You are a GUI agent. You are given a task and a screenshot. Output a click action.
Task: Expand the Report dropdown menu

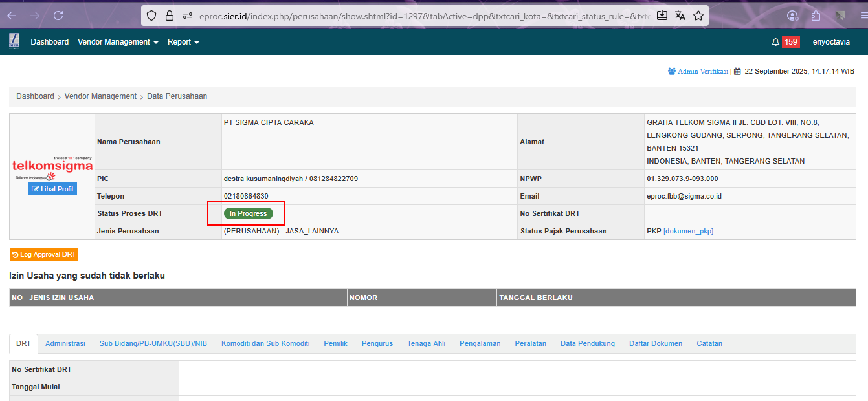183,42
